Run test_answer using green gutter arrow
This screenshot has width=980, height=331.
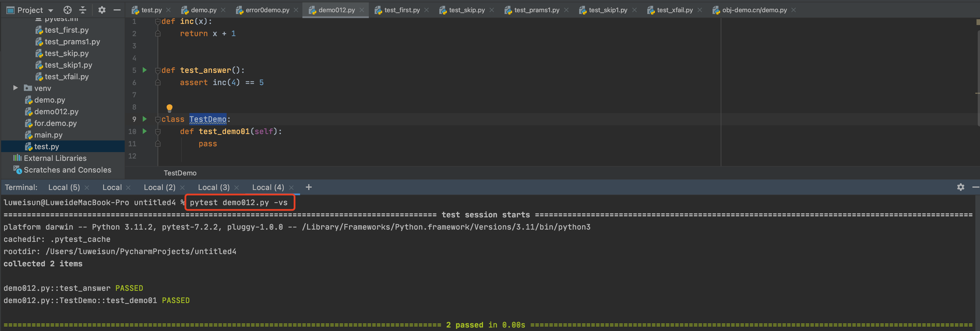pyautogui.click(x=144, y=70)
